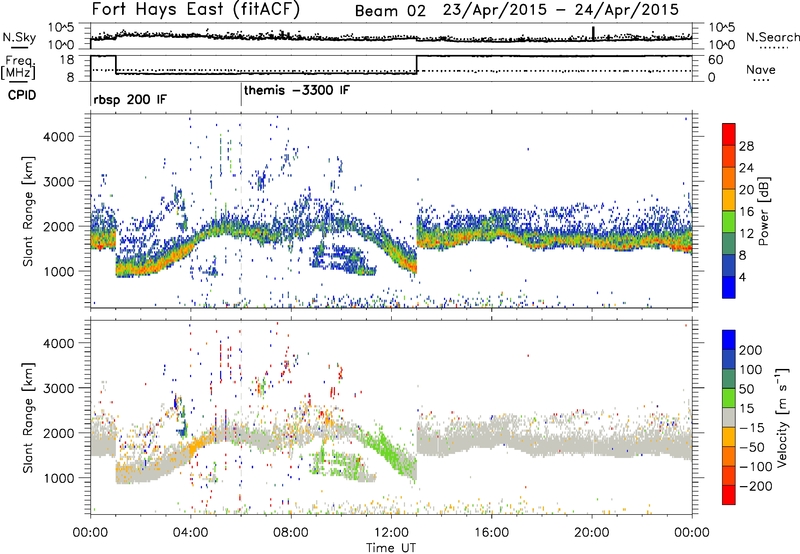800x554 pixels.
Task: Click the 'Velocity [m s-1]' colorbar label
Action: point(781,417)
